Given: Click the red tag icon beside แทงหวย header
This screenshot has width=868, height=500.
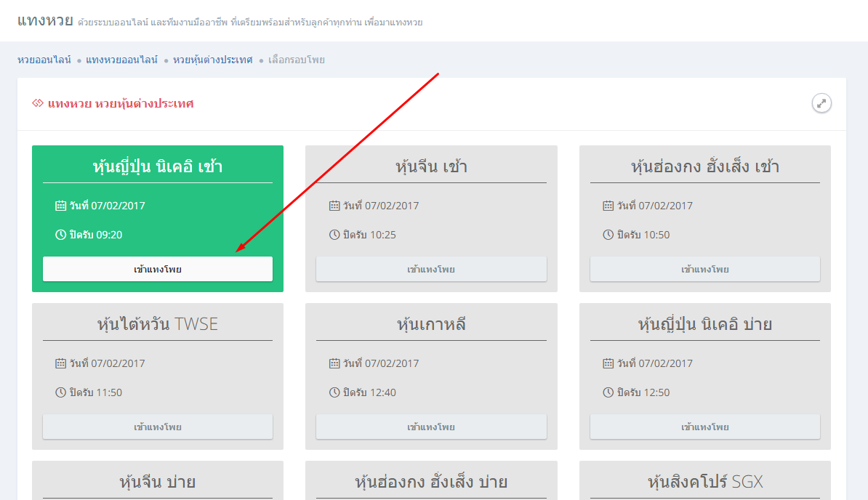Looking at the screenshot, I should tap(38, 104).
